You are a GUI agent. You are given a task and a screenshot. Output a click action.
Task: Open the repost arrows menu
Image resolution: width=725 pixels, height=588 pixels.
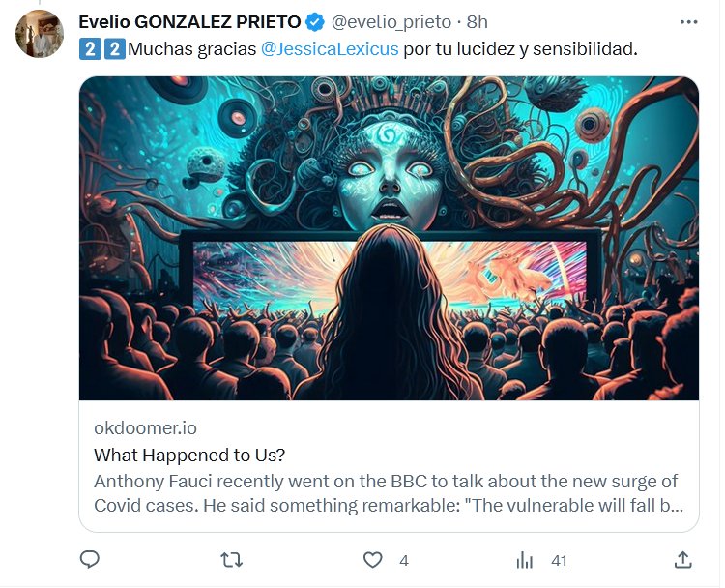point(232,559)
